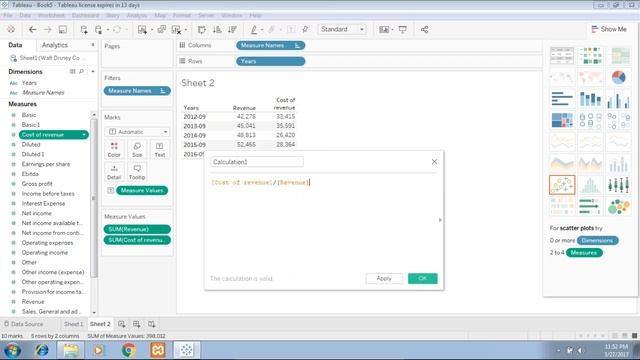Click the New Story tab icon

tap(151, 324)
